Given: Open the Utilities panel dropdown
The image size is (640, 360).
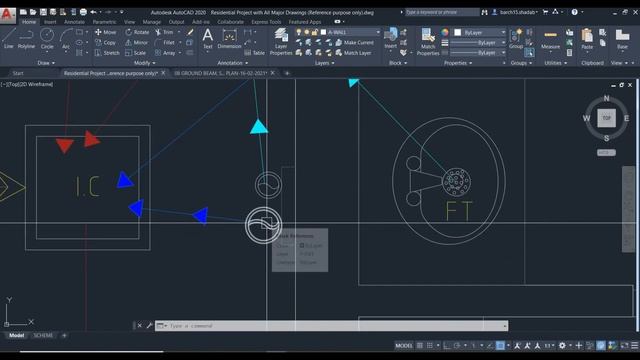Looking at the screenshot, I should 556,63.
